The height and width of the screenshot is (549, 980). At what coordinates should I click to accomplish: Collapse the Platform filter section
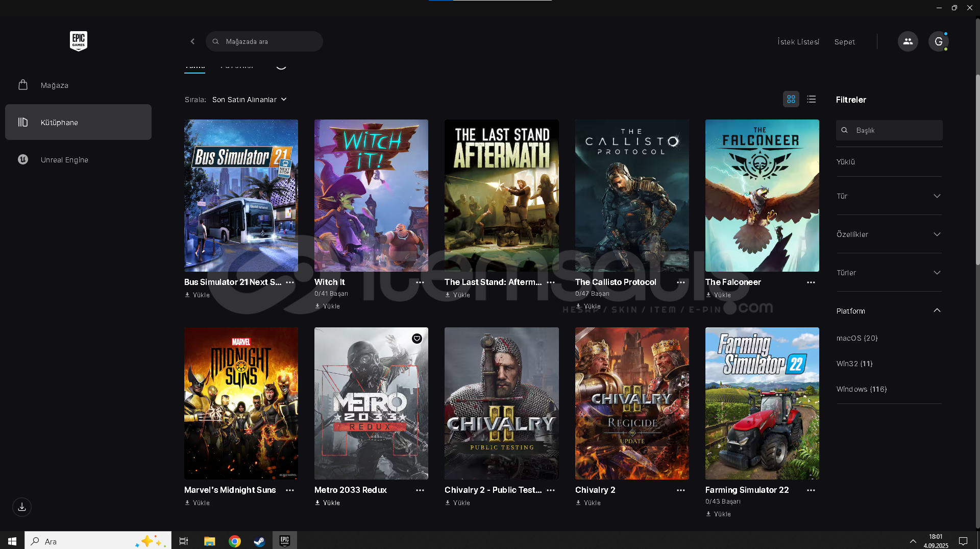[x=889, y=311]
